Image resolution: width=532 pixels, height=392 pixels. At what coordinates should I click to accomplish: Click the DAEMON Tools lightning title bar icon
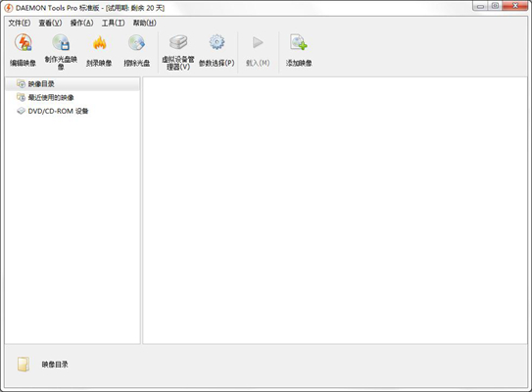tap(9, 8)
